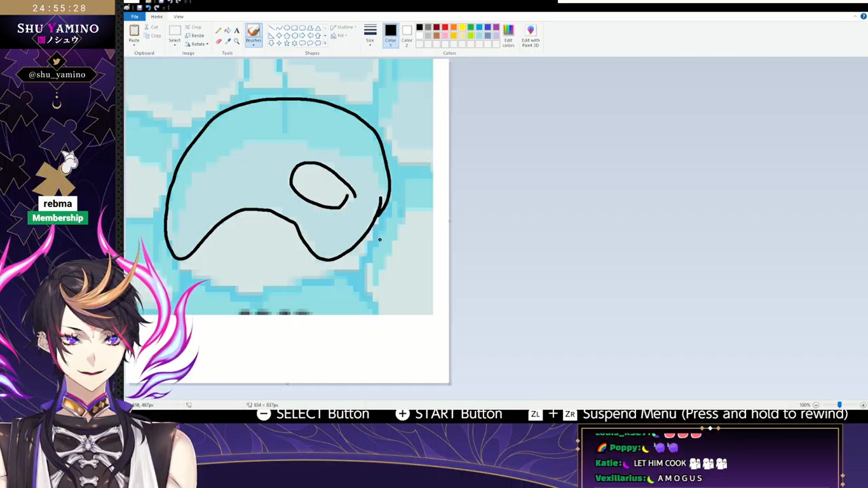Click the zoom slider in status bar
This screenshot has width=868, height=488.
(839, 405)
